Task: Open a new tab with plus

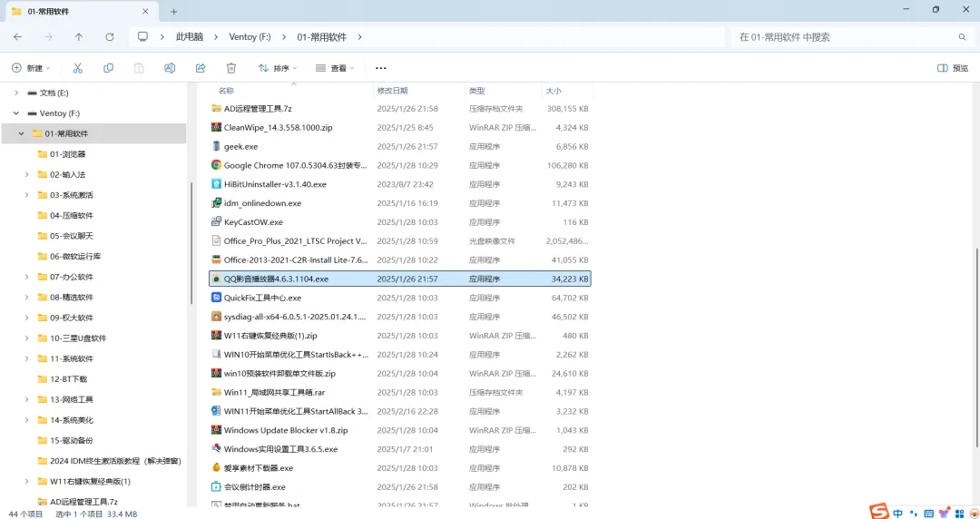Action: tap(173, 11)
